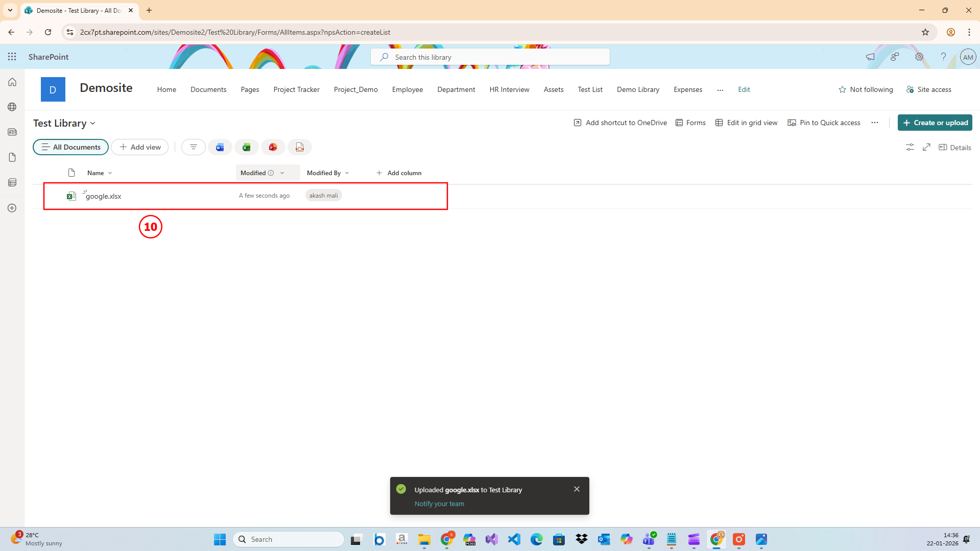Viewport: 980px width, 551px height.
Task: Open view settings sliders icon
Action: pyautogui.click(x=910, y=147)
